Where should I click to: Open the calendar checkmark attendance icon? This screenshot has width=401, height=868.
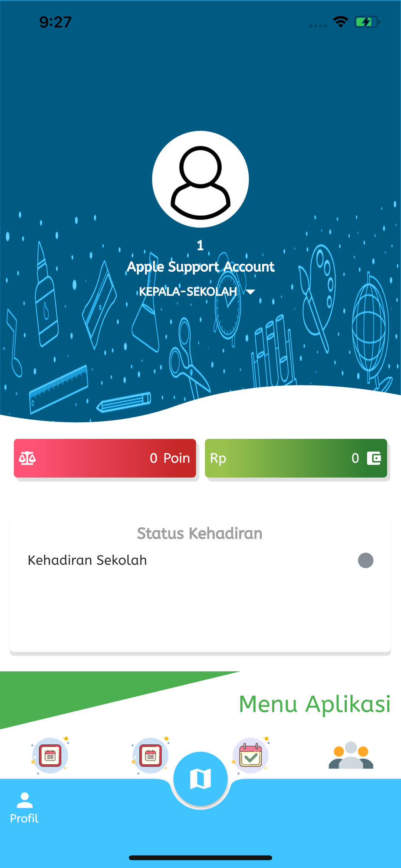tap(251, 756)
